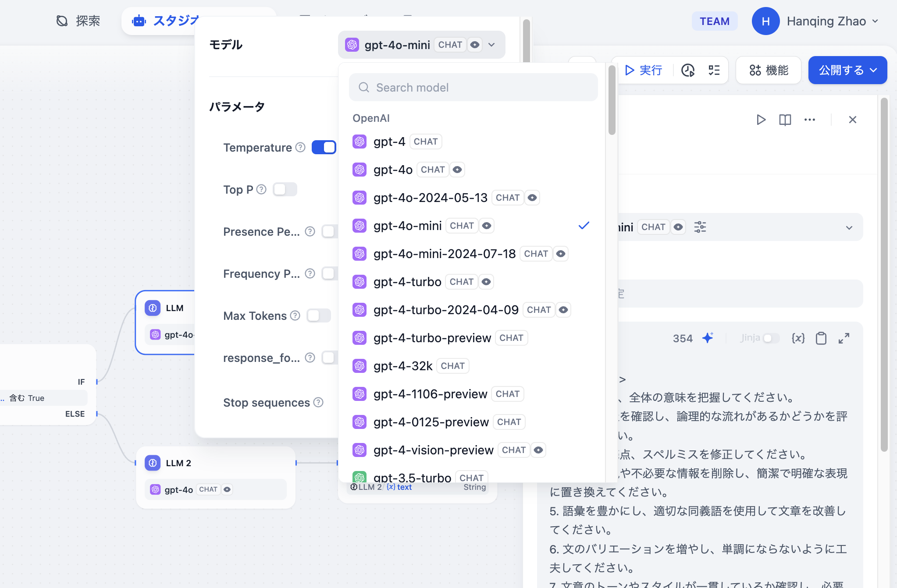
Task: Expand the prompt editor fullscreen
Action: point(844,338)
